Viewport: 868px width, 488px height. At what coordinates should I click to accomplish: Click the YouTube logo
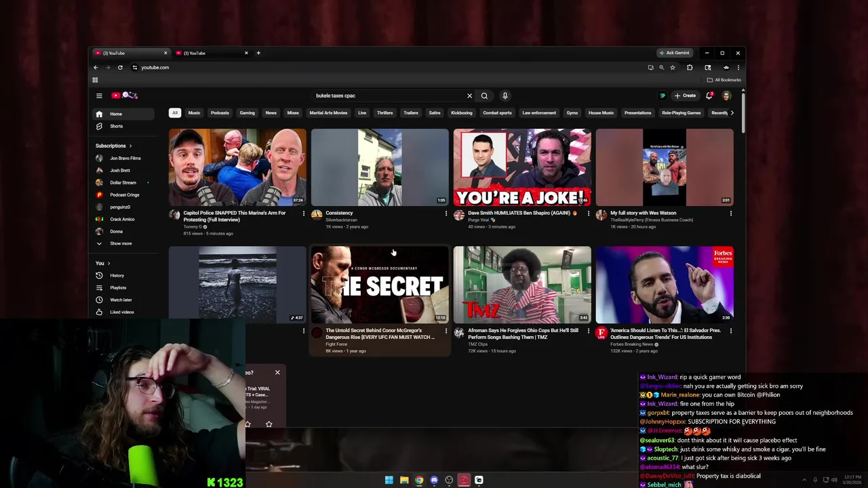(x=125, y=96)
